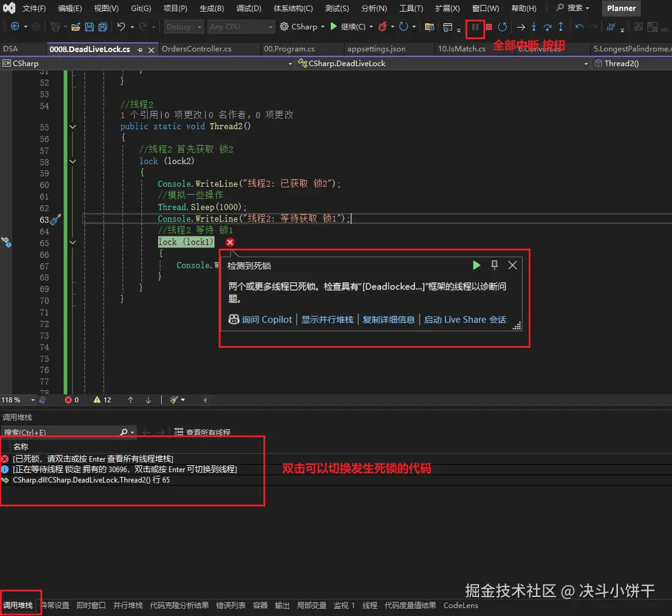Open the 错误列表 panel tab

coord(231,606)
